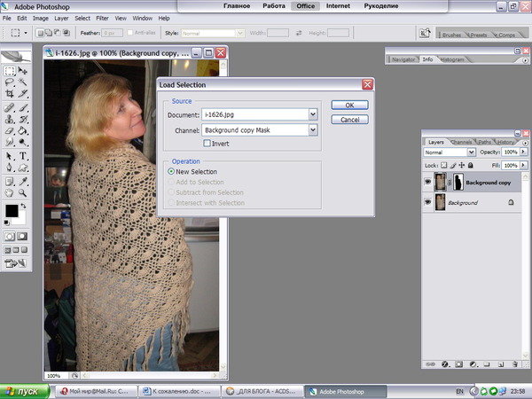Select the Slice tool
532x399 pixels.
[x=23, y=93]
